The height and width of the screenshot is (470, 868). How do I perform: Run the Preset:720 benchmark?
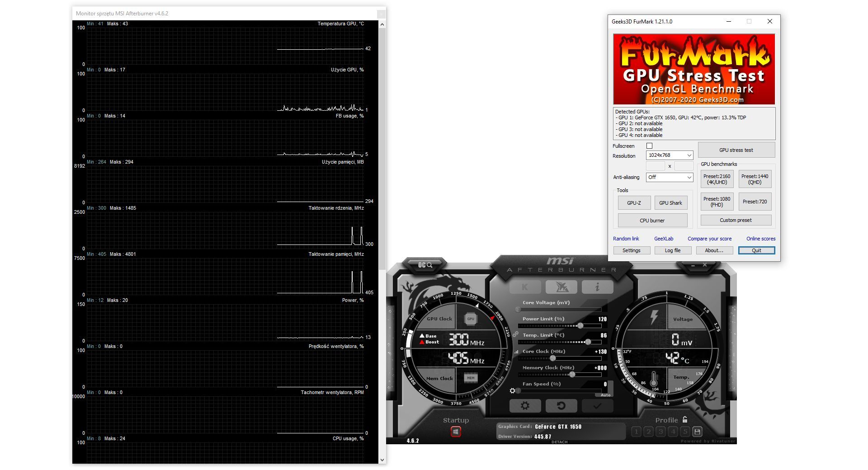755,202
